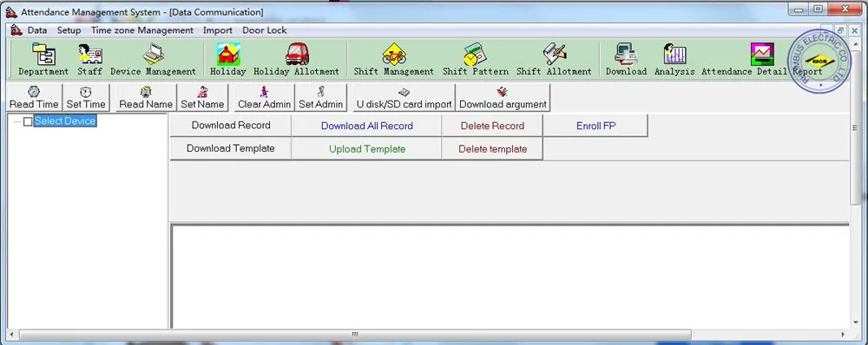The image size is (868, 345).
Task: Click the Set Admin button
Action: 321,98
